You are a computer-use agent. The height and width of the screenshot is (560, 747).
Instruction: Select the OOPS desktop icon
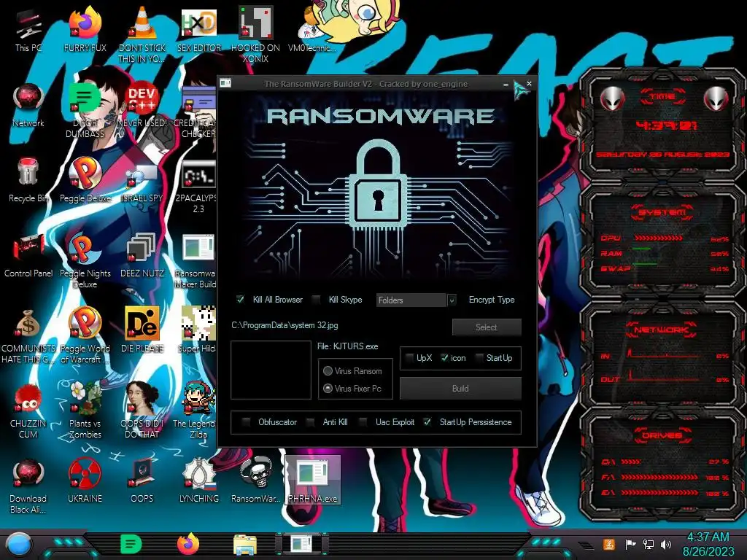coord(142,481)
